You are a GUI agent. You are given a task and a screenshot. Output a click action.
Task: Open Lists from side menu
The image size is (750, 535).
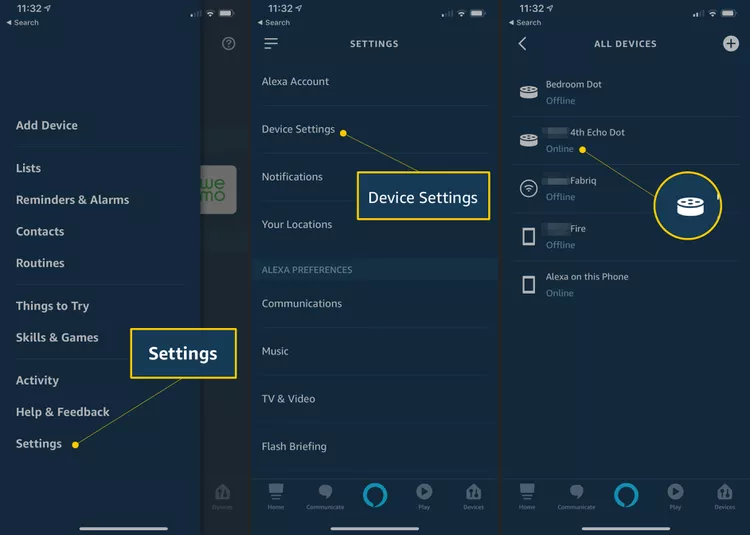click(28, 168)
